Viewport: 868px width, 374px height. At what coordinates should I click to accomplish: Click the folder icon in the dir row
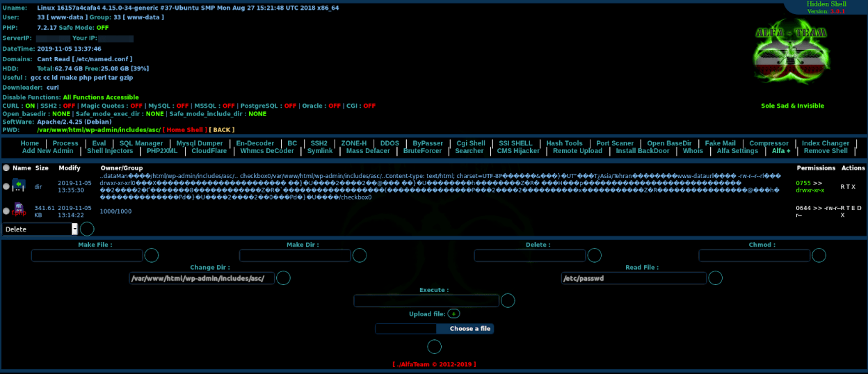(x=19, y=186)
